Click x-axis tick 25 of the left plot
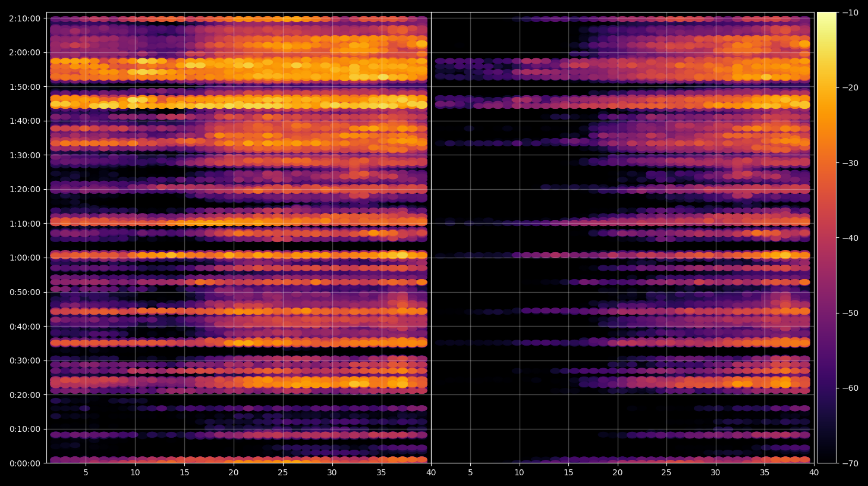 [x=282, y=473]
